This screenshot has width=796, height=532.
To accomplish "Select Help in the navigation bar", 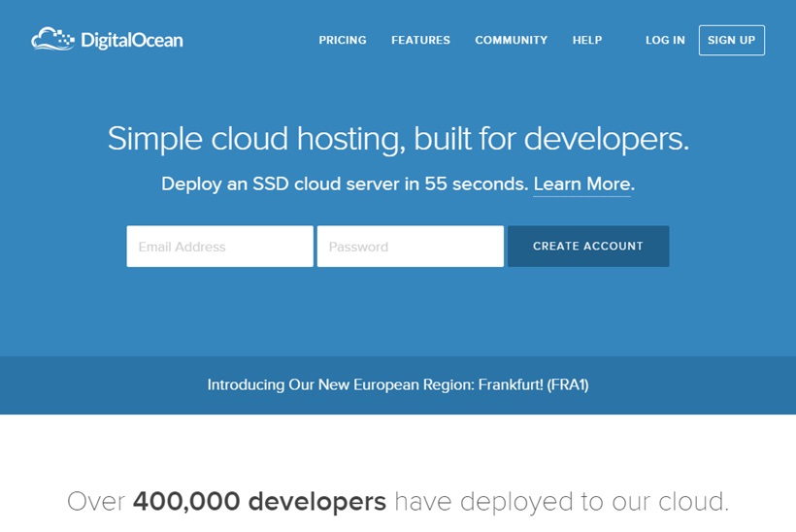I will coord(587,40).
